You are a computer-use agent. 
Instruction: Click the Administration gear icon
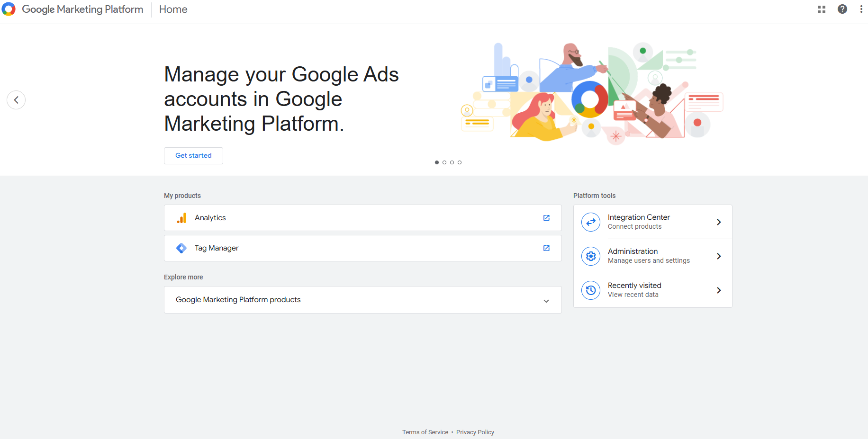click(x=591, y=256)
